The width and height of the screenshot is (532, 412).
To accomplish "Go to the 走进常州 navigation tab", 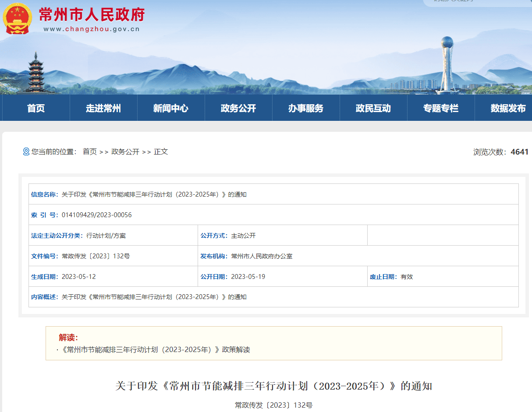I will (103, 108).
